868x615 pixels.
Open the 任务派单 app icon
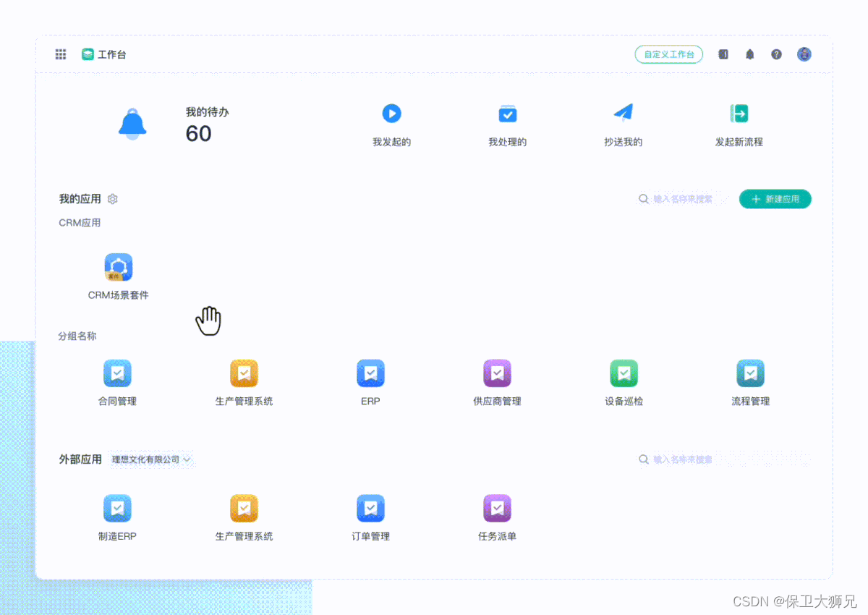(x=497, y=509)
